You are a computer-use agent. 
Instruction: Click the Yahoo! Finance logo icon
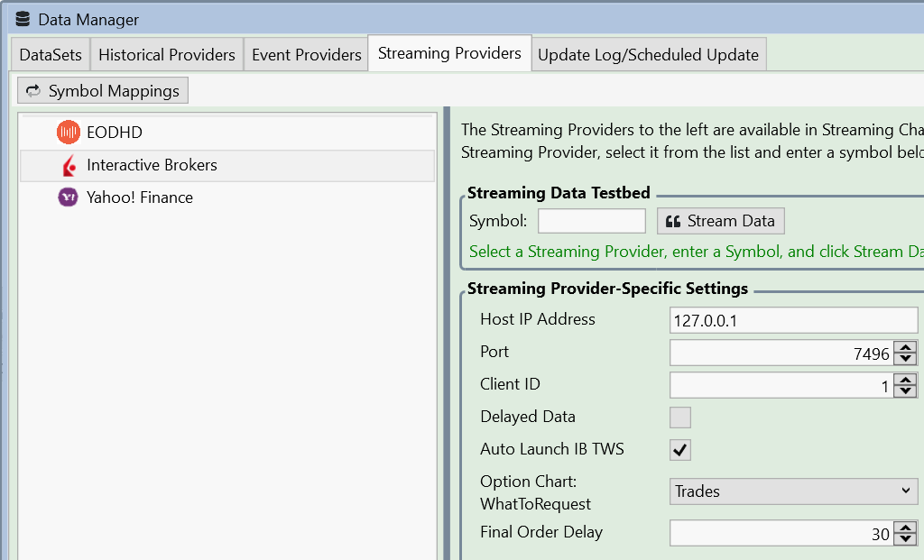[x=69, y=197]
